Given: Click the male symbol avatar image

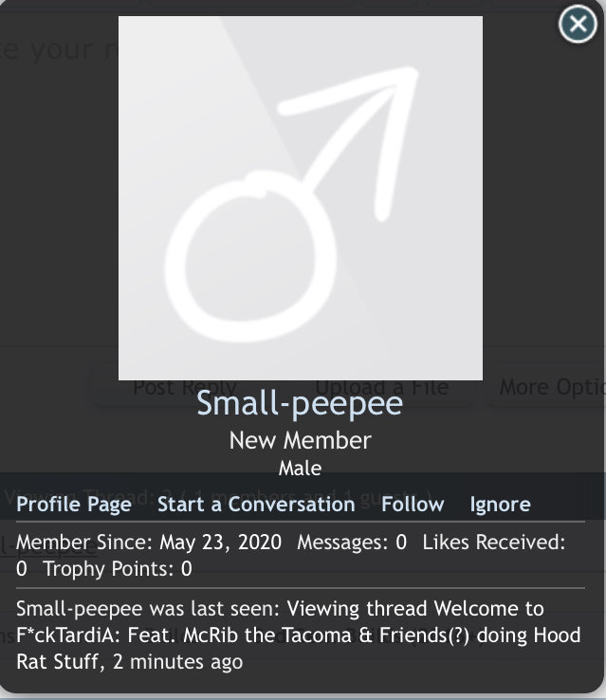Looking at the screenshot, I should pos(301,198).
